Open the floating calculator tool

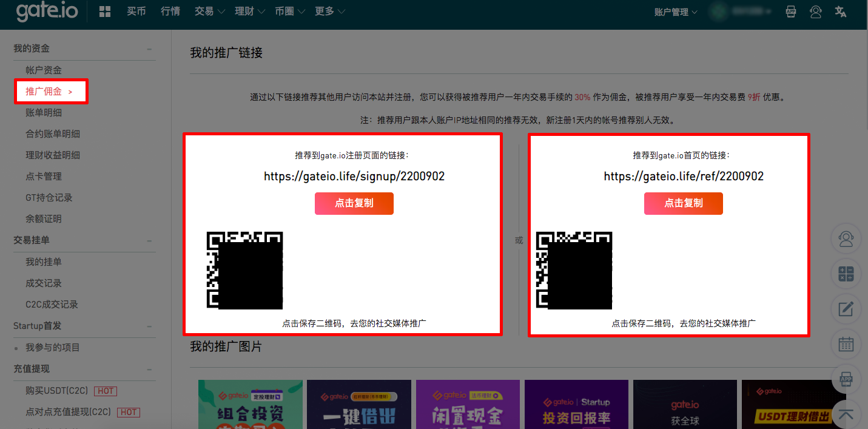(846, 274)
